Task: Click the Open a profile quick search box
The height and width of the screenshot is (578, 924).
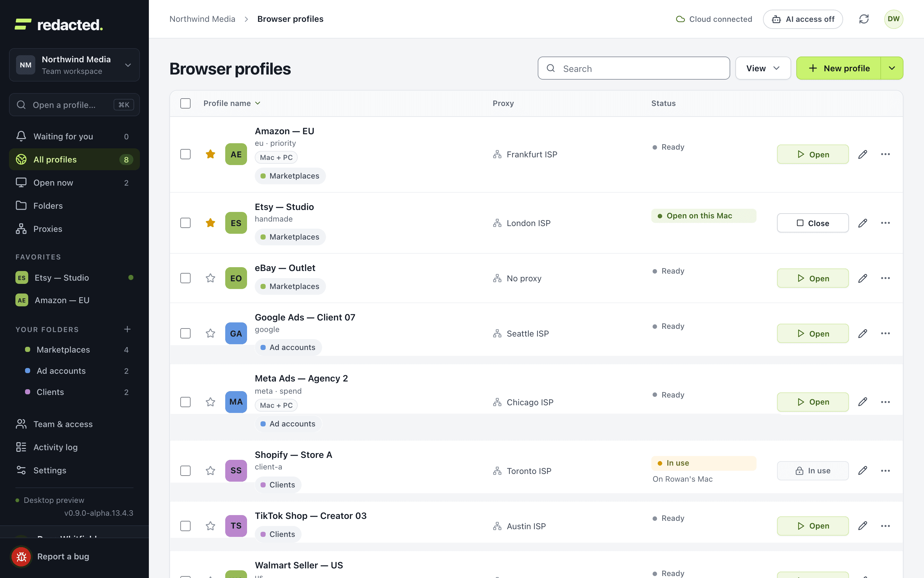Action: pyautogui.click(x=74, y=105)
